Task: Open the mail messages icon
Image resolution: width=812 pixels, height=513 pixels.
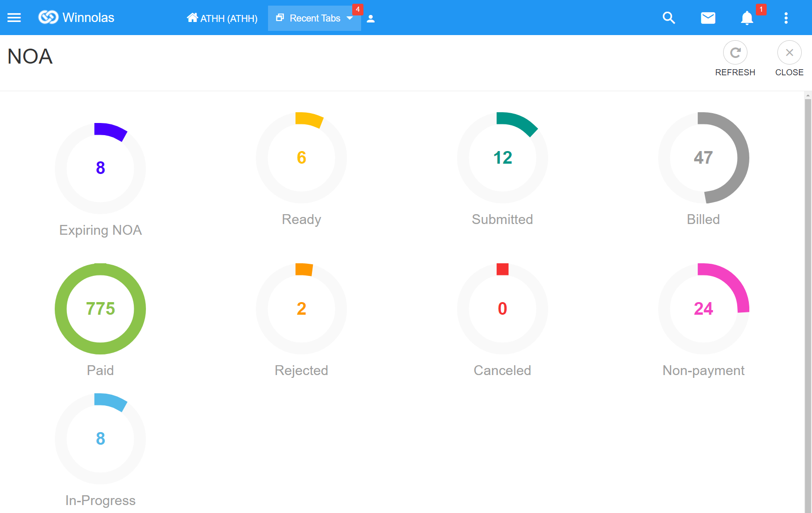Action: click(x=708, y=18)
